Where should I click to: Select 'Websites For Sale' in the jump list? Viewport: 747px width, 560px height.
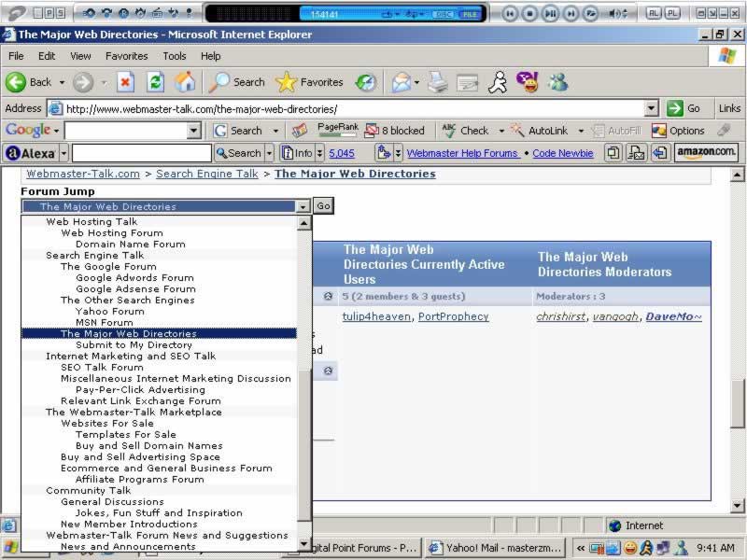click(159, 424)
